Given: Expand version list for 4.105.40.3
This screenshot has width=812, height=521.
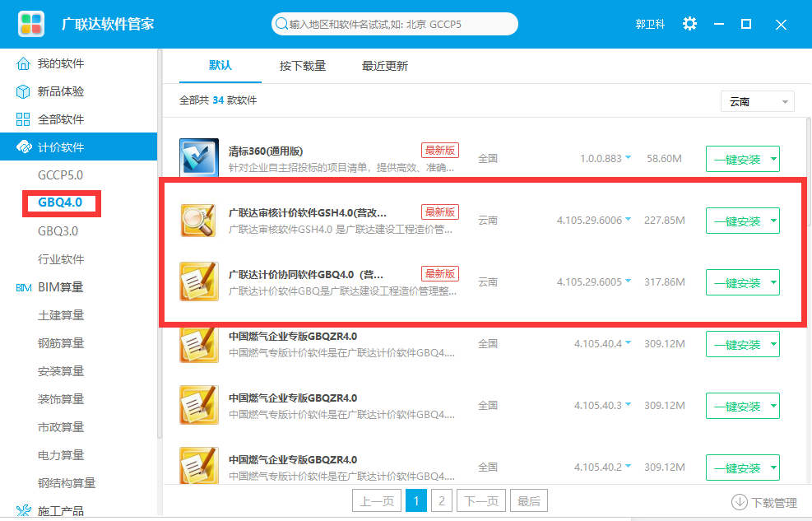Looking at the screenshot, I should [x=628, y=404].
